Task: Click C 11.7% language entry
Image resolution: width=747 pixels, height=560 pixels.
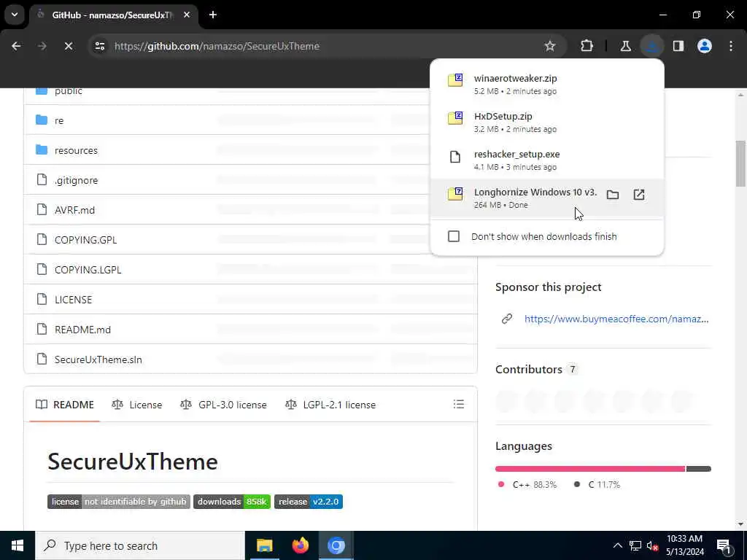Action: pyautogui.click(x=597, y=484)
